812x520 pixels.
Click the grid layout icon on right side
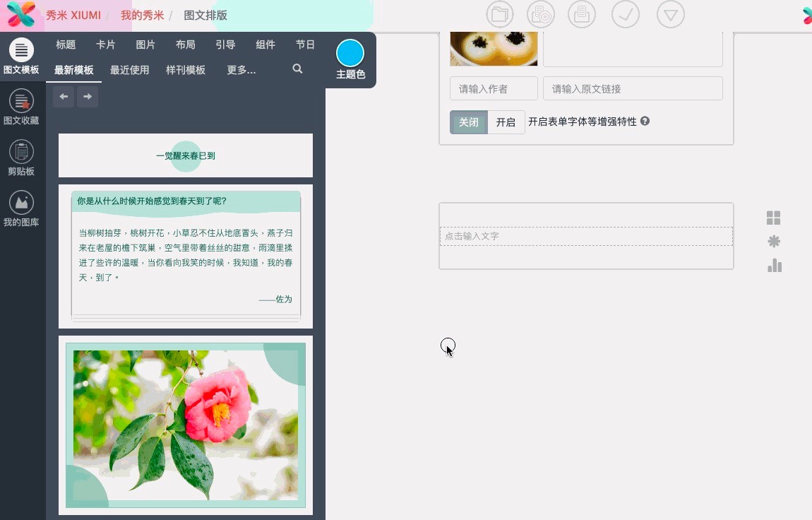774,218
